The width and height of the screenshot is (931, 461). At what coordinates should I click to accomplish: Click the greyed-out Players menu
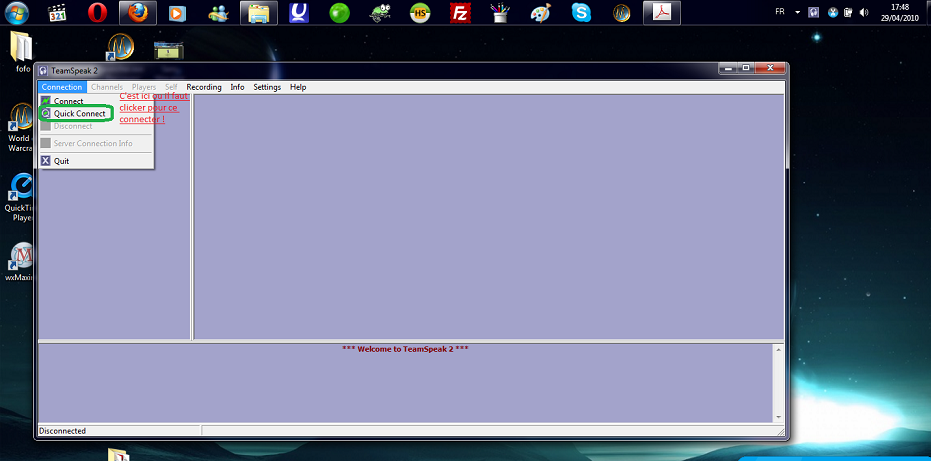[x=144, y=87]
